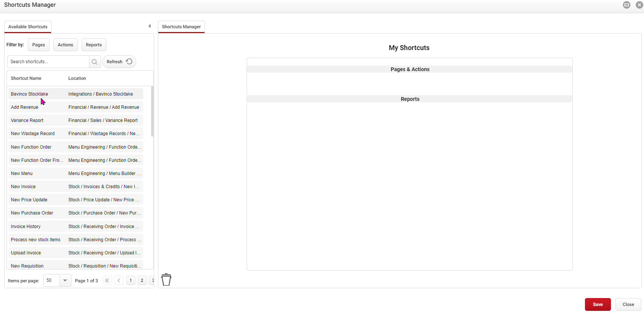Minimize the Shortcuts Manager window
This screenshot has width=644, height=315.
[x=626, y=5]
